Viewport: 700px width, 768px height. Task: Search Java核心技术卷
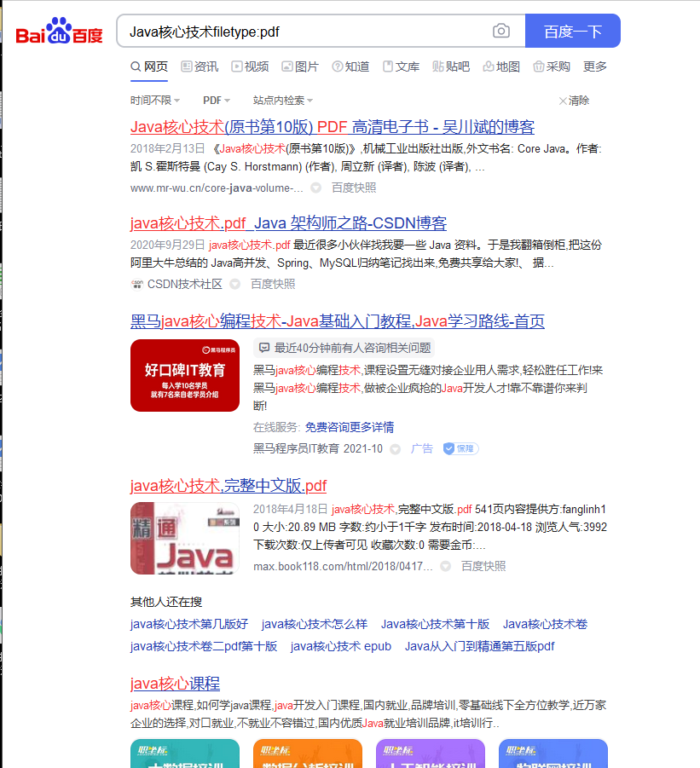pyautogui.click(x=545, y=624)
